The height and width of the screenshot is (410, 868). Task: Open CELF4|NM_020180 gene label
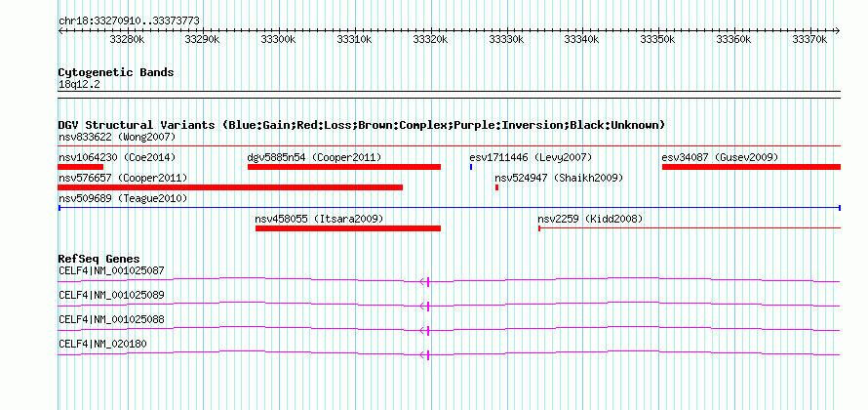tap(102, 344)
